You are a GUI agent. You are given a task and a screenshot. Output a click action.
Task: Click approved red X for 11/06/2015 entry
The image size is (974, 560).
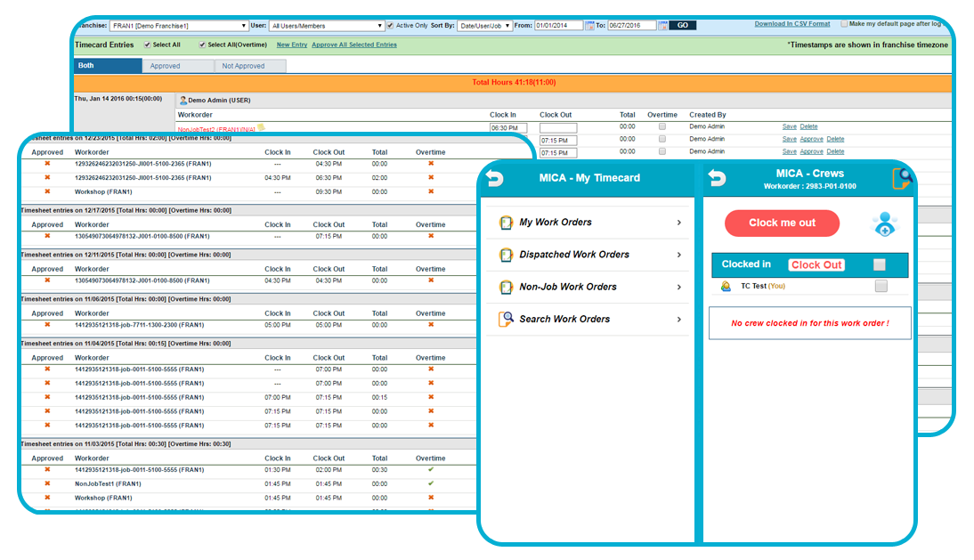[47, 325]
